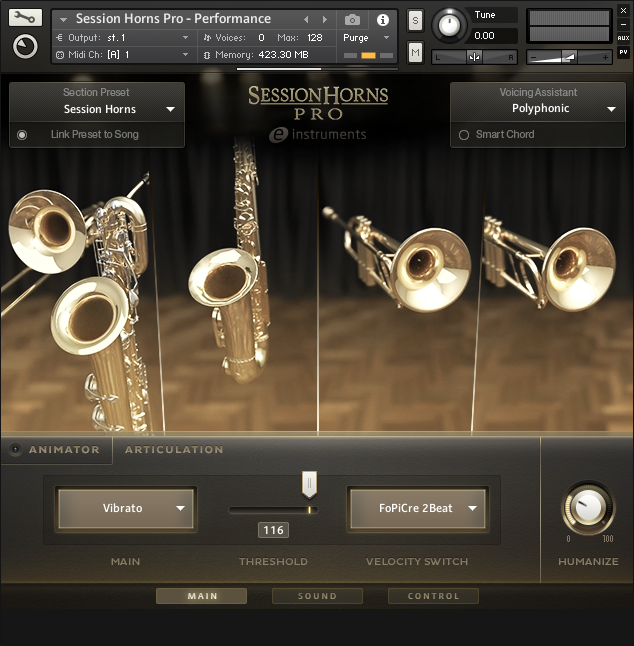Click the Voices count value 0
The image size is (634, 646).
[261, 38]
